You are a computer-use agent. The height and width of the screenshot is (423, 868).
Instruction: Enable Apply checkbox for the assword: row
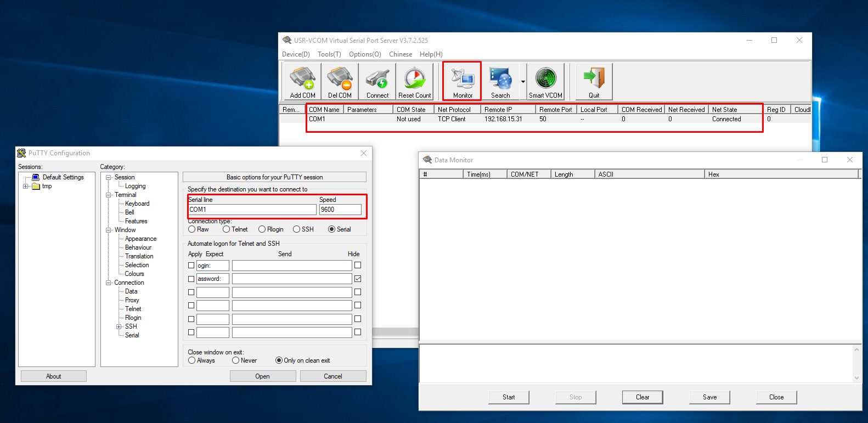(191, 279)
